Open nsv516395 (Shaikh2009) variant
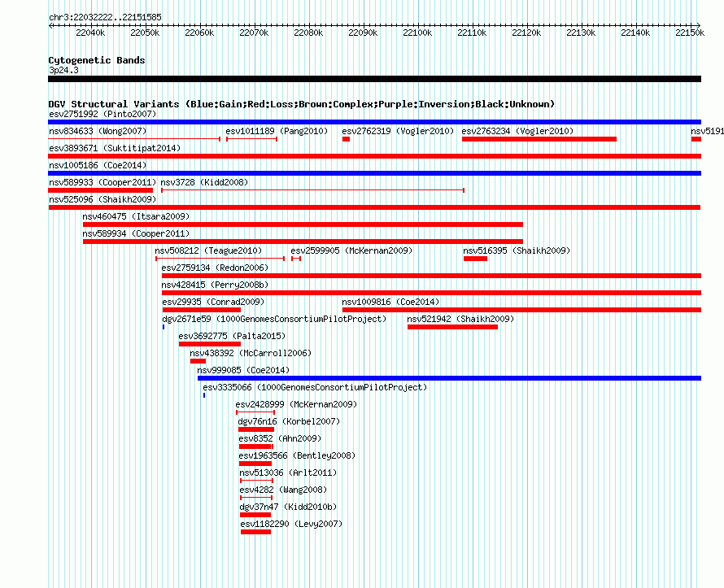The height and width of the screenshot is (588, 724). (x=517, y=250)
